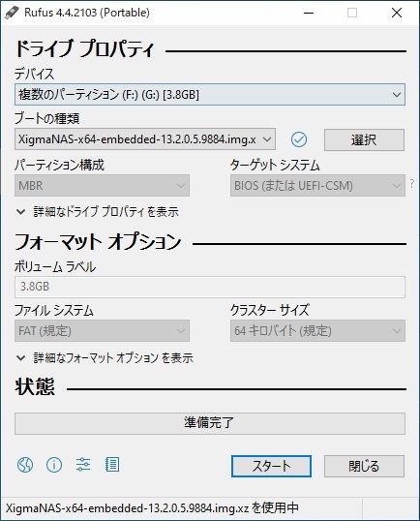
Task: Open application settings sliders icon
Action: point(83,465)
